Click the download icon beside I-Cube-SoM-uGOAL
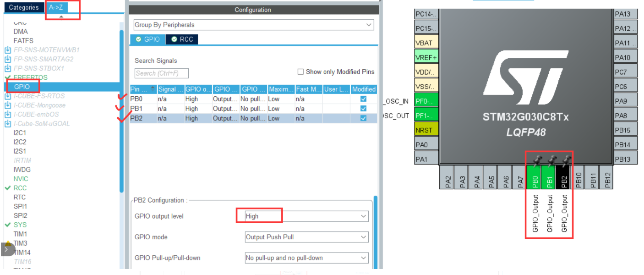Image resolution: width=644 pixels, height=275 pixels. tap(7, 124)
